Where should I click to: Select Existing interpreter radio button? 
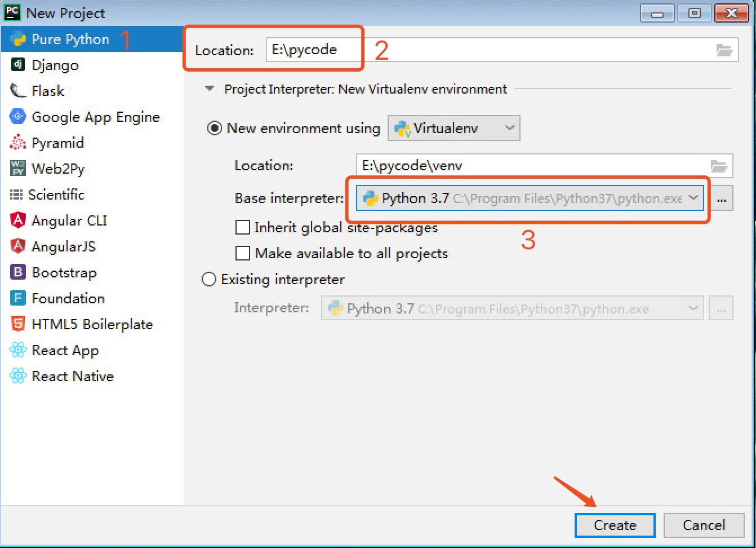click(209, 279)
